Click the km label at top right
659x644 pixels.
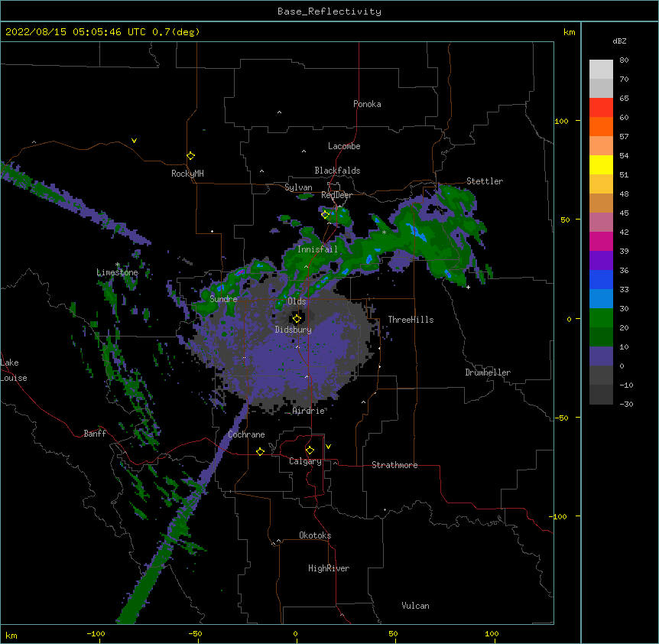point(569,32)
